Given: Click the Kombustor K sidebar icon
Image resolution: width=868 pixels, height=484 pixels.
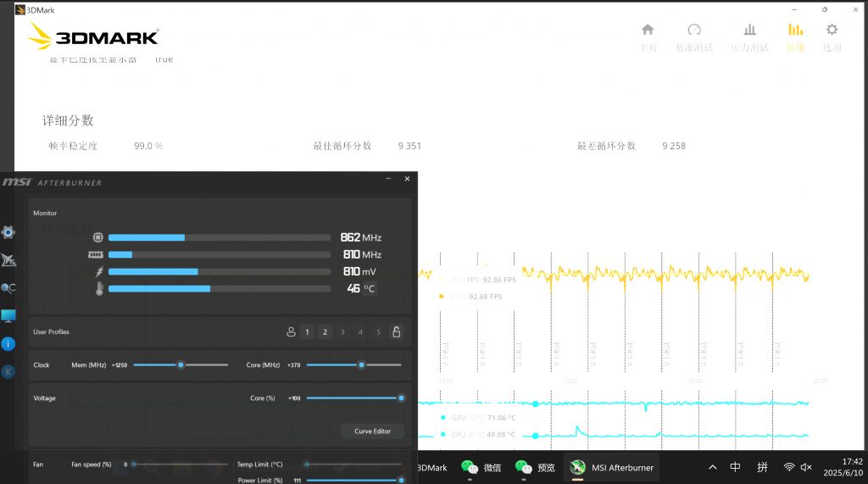Looking at the screenshot, I should pyautogui.click(x=8, y=371).
